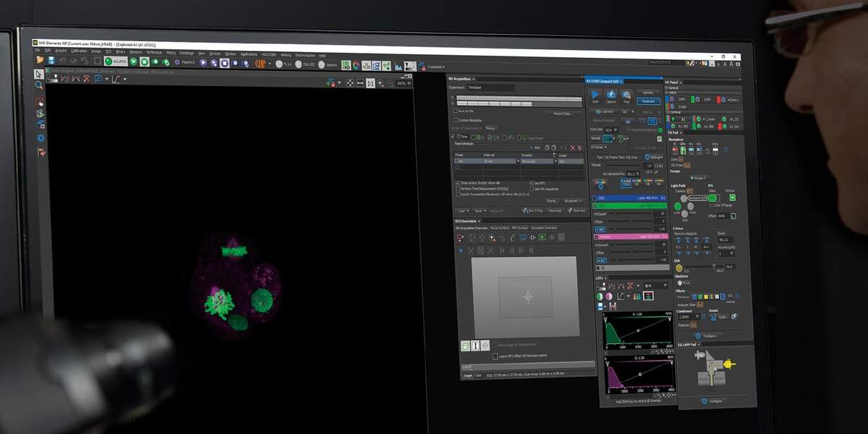Viewport: 868px width, 434px height.
Task: Toggle Close Active Shutter when idle option
Action: tap(458, 183)
